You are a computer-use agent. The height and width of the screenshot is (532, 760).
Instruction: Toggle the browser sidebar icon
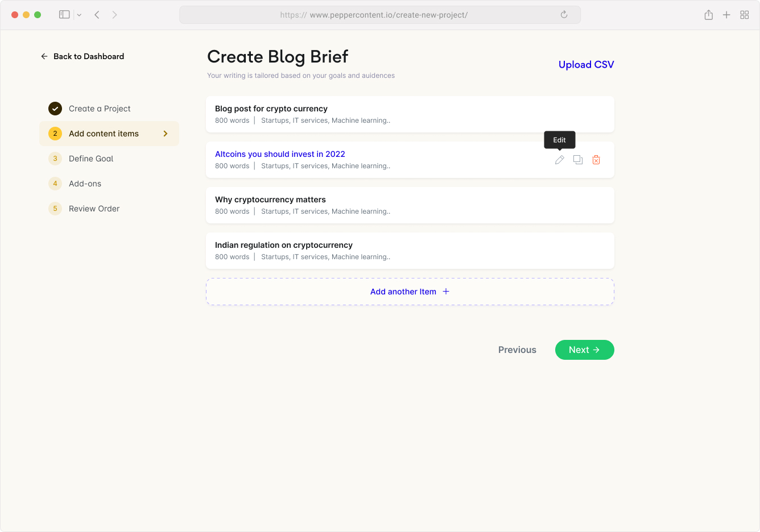64,15
